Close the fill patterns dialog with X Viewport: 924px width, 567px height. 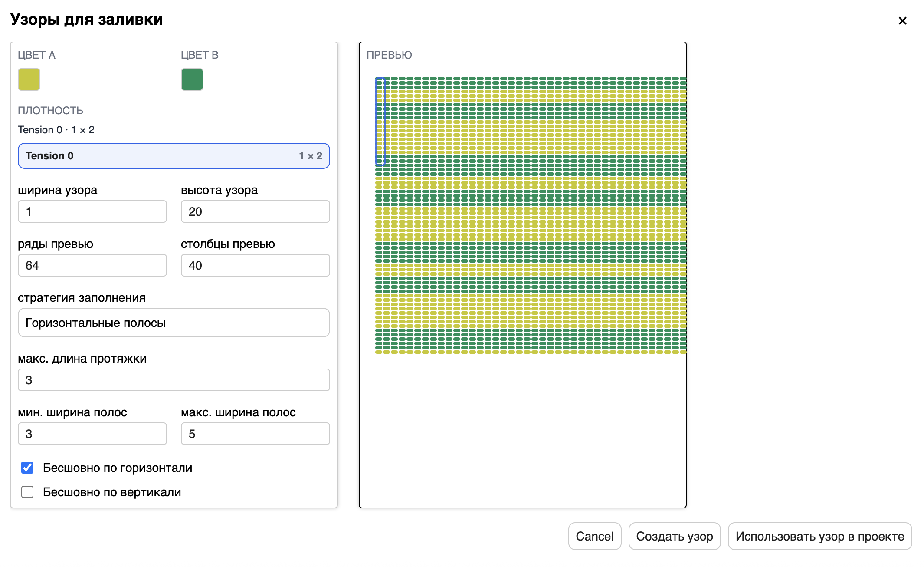[x=902, y=21]
